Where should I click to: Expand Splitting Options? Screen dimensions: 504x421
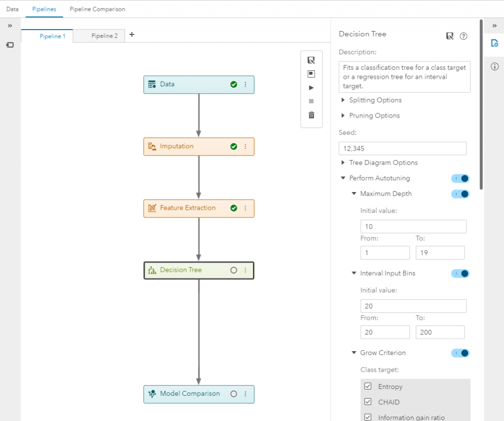click(x=371, y=100)
